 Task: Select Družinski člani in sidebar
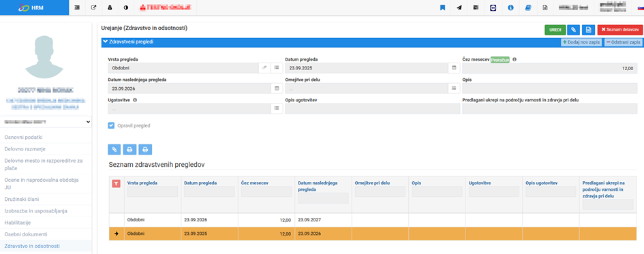(21, 199)
